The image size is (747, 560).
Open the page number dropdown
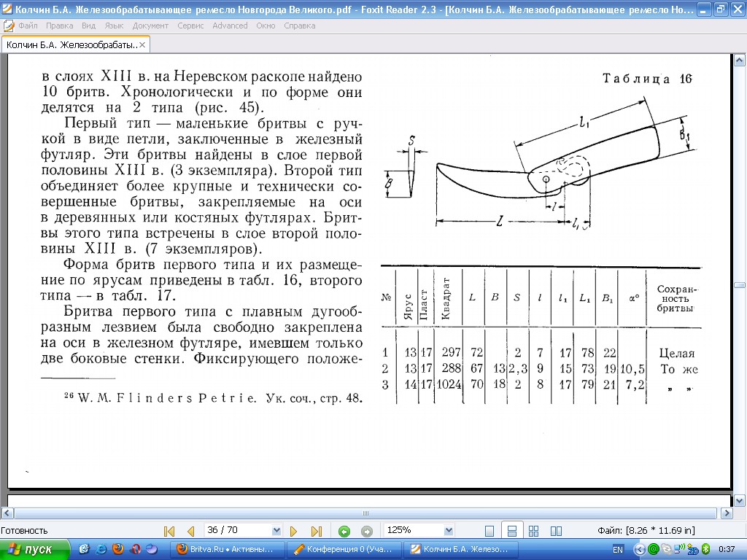(x=276, y=531)
